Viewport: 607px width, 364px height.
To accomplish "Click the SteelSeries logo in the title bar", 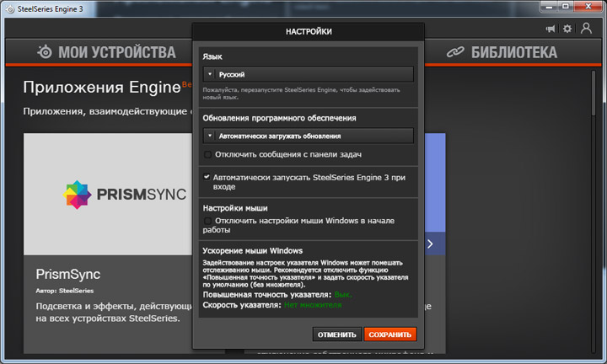I will (10, 9).
